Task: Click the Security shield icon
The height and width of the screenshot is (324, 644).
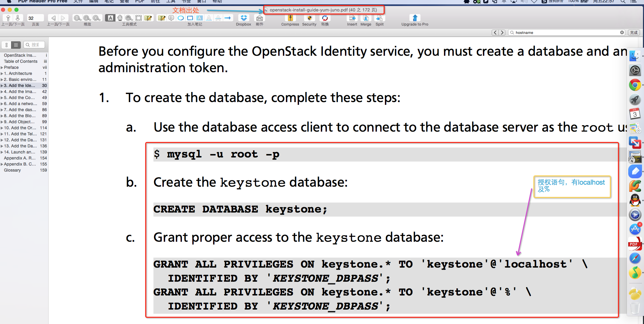Action: [309, 18]
